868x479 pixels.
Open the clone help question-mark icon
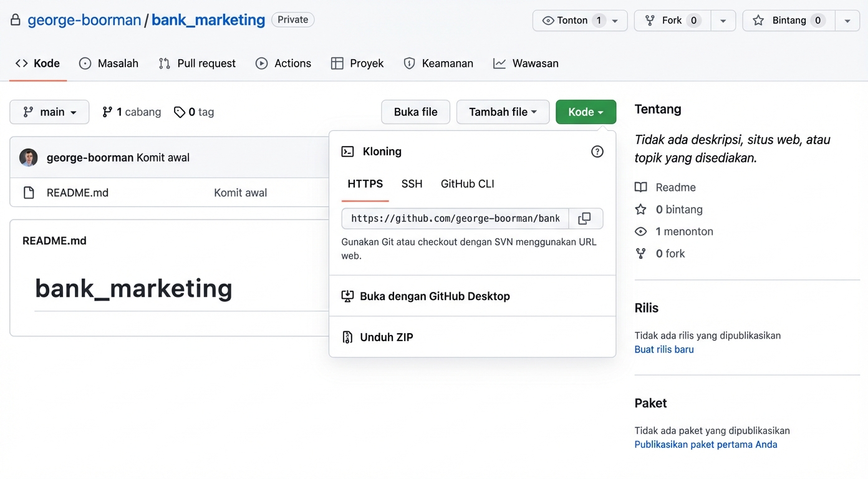[x=597, y=152]
